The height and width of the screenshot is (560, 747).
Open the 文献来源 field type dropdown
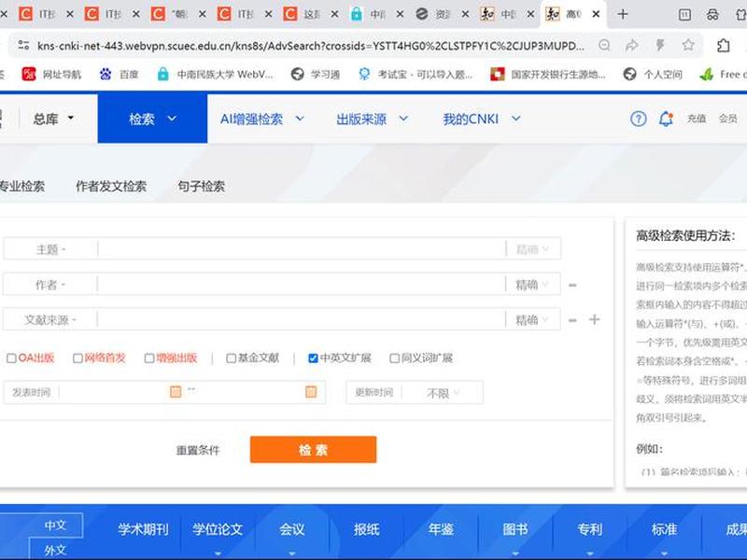(x=50, y=320)
